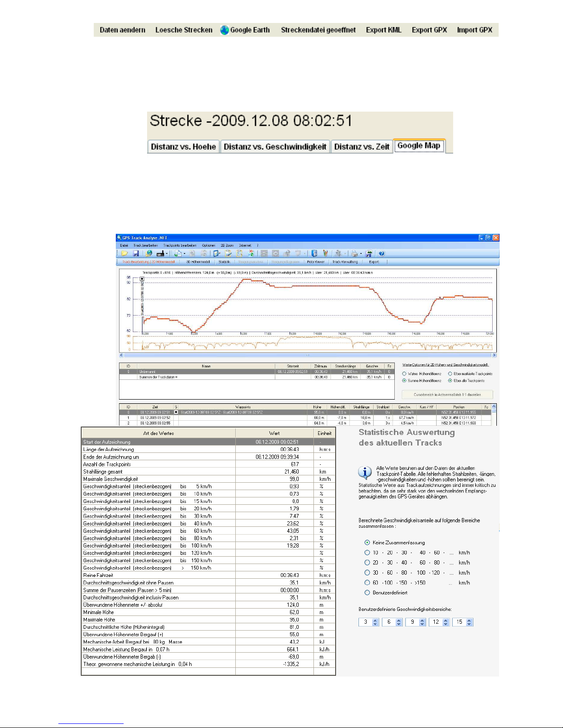This screenshot has width=563, height=728.
Task: Select the Summe Höhendifferenz radio button
Action: click(404, 381)
